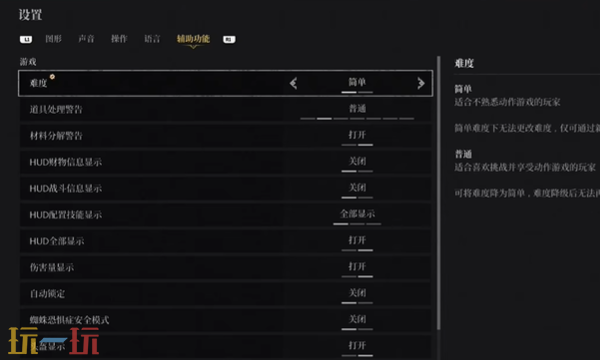
Task: Select the HUD战斗信息显示 row label
Action: (x=66, y=189)
